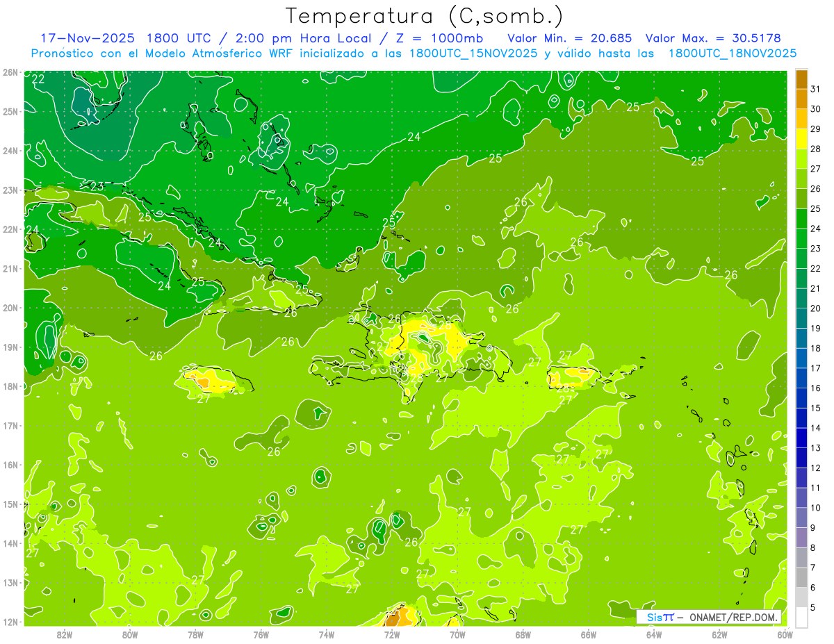This screenshot has height=644, width=834.
Task: Click the '70W' longitude axis label
Action: [x=457, y=634]
